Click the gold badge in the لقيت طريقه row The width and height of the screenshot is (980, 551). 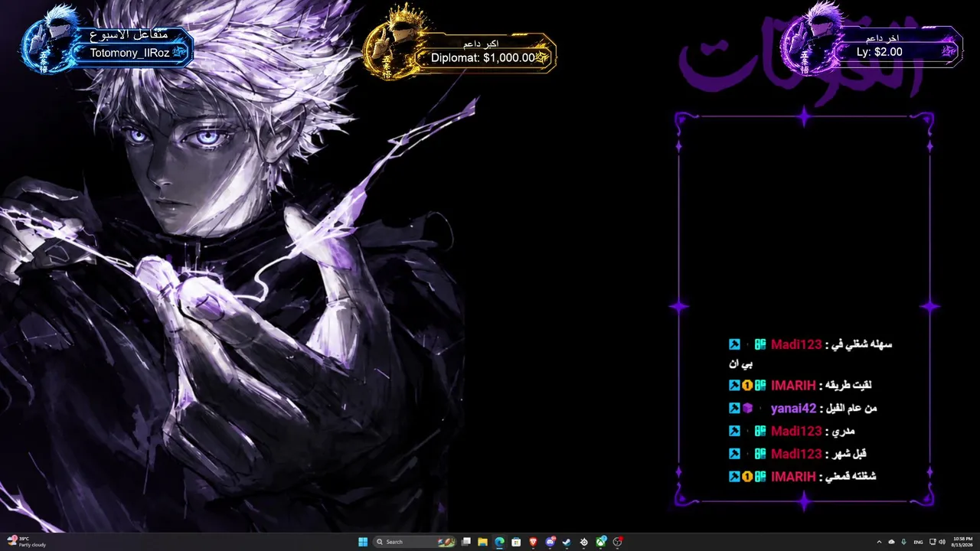(747, 386)
